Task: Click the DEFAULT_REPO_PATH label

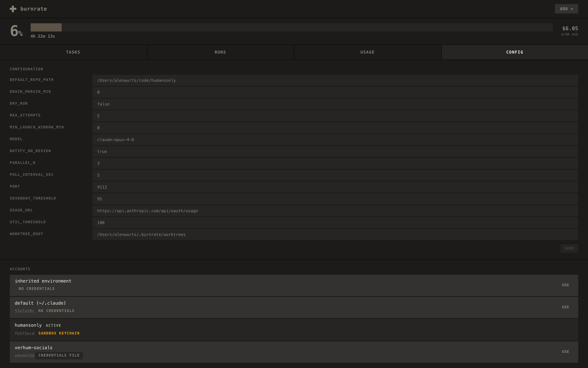Action: point(32,80)
